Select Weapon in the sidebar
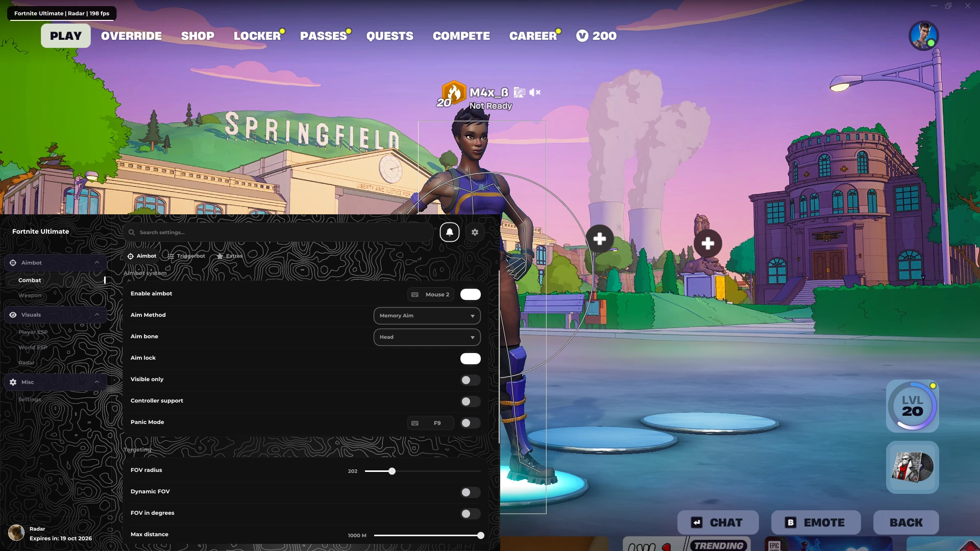The width and height of the screenshot is (980, 551). coord(30,295)
